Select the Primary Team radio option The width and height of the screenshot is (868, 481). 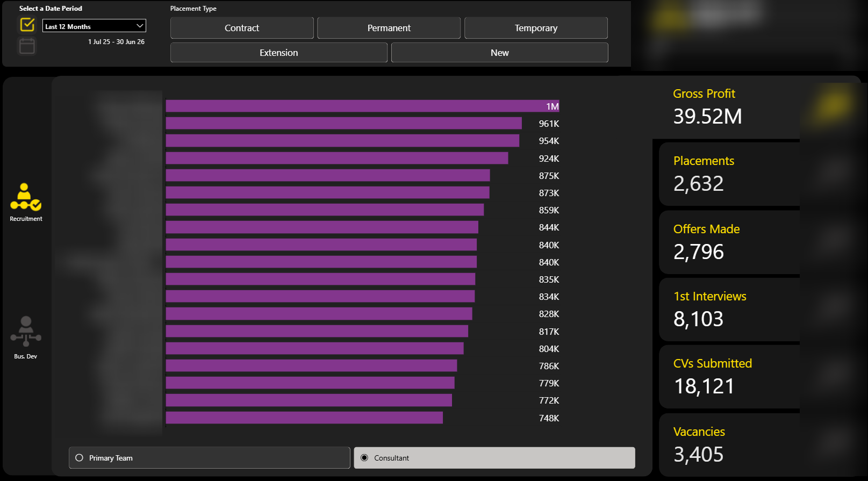[209, 458]
